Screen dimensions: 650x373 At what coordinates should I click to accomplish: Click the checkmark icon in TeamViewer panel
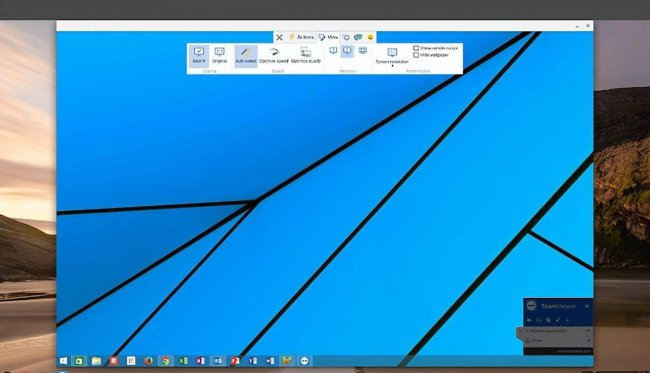click(558, 320)
